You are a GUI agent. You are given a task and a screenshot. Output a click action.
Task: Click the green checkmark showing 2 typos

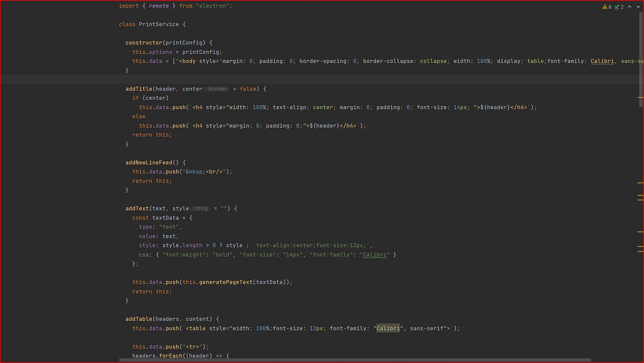[x=617, y=7]
